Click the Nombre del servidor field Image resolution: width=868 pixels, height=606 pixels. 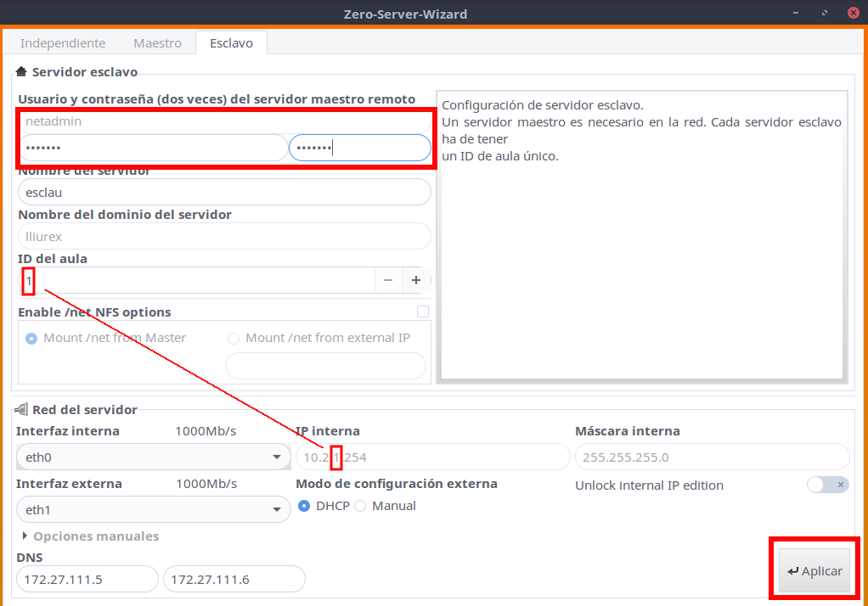pos(224,192)
